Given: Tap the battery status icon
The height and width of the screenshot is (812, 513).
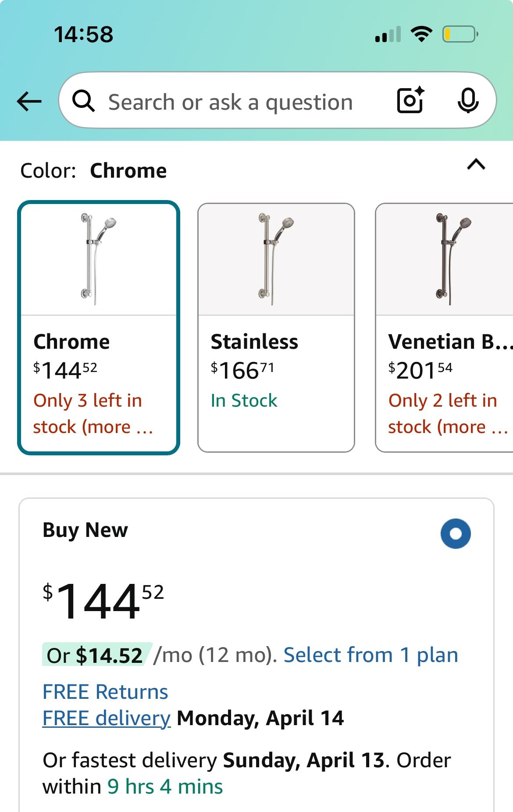Looking at the screenshot, I should 460,34.
